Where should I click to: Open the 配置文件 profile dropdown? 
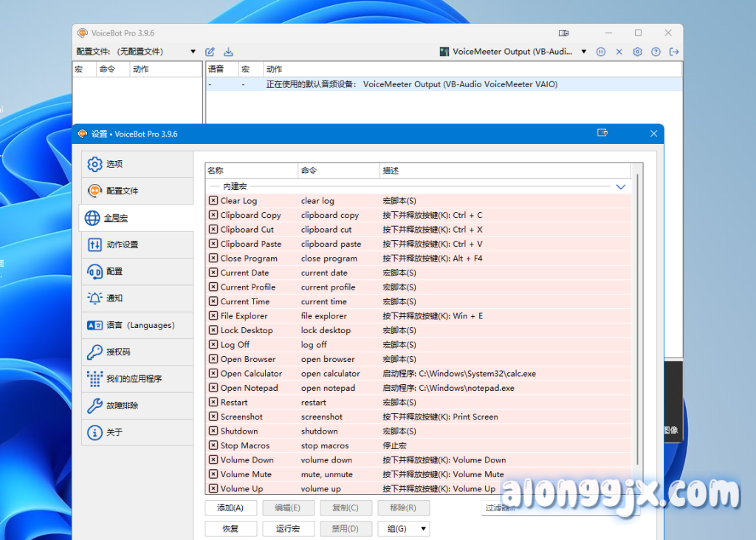(x=193, y=52)
